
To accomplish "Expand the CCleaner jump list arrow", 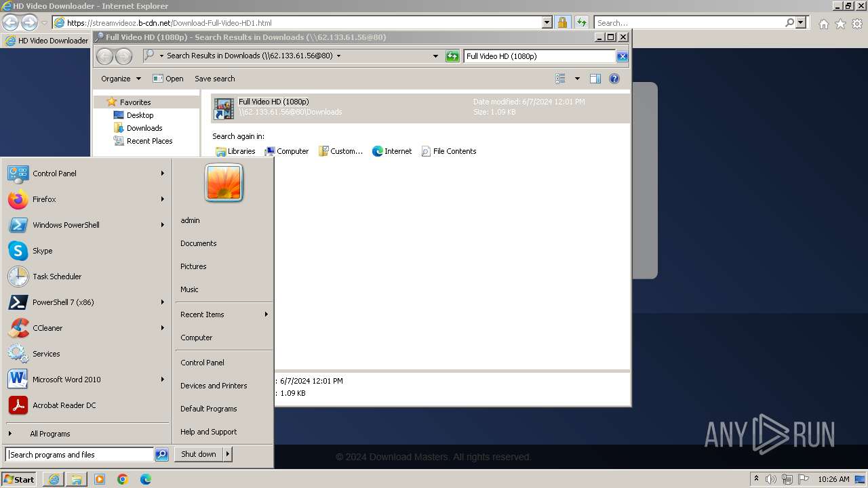I will [x=163, y=328].
